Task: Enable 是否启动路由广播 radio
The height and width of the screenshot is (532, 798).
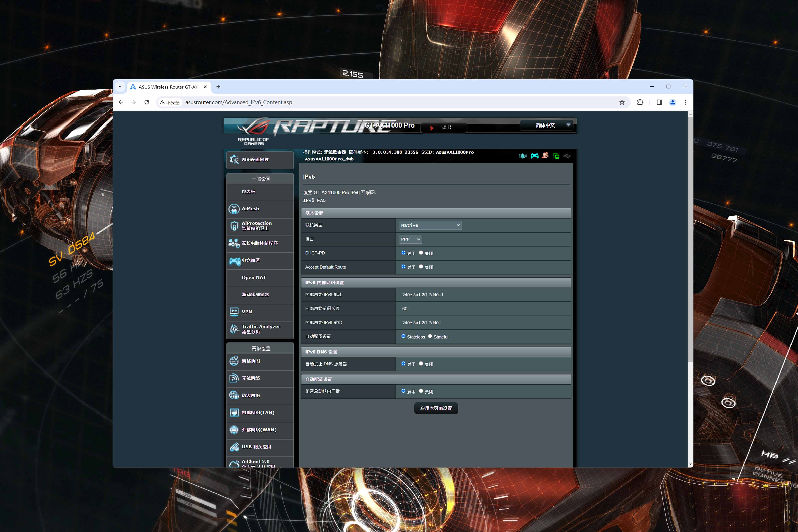Action: (x=403, y=391)
